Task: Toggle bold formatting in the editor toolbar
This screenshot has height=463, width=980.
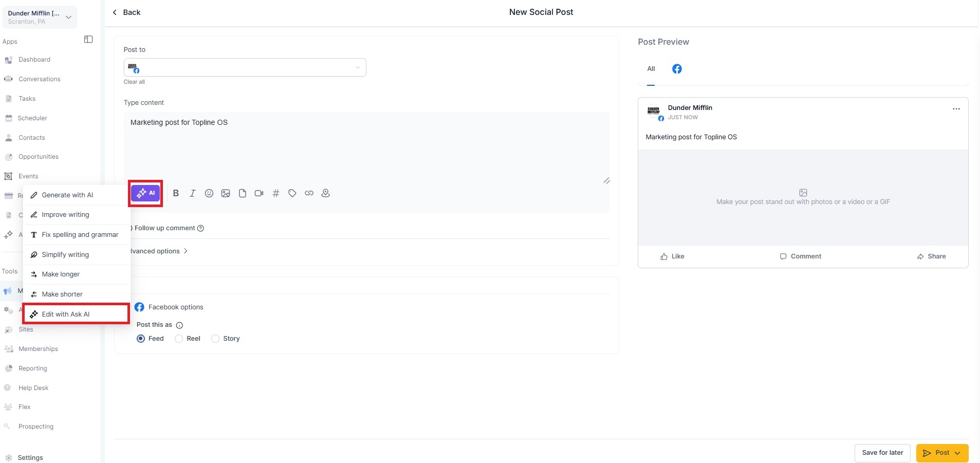Action: [x=176, y=193]
